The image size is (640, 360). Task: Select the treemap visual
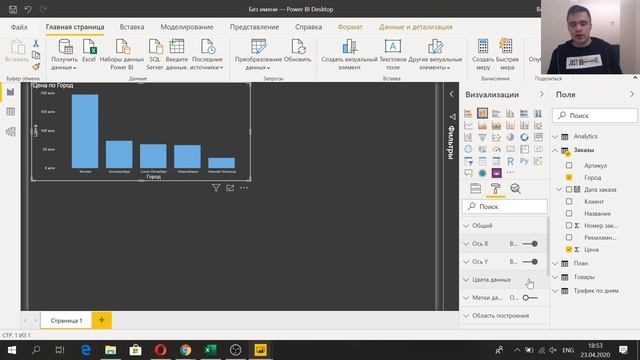(x=538, y=137)
